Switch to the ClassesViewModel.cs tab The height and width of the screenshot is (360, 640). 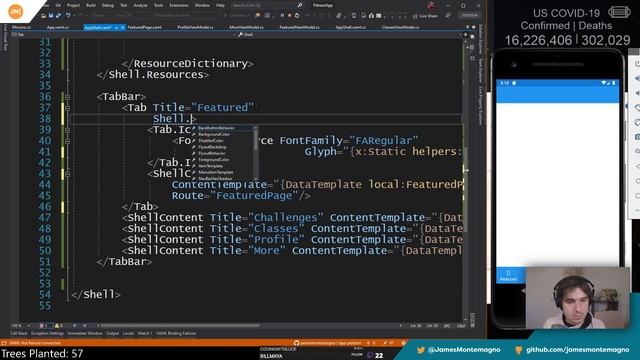coord(400,27)
